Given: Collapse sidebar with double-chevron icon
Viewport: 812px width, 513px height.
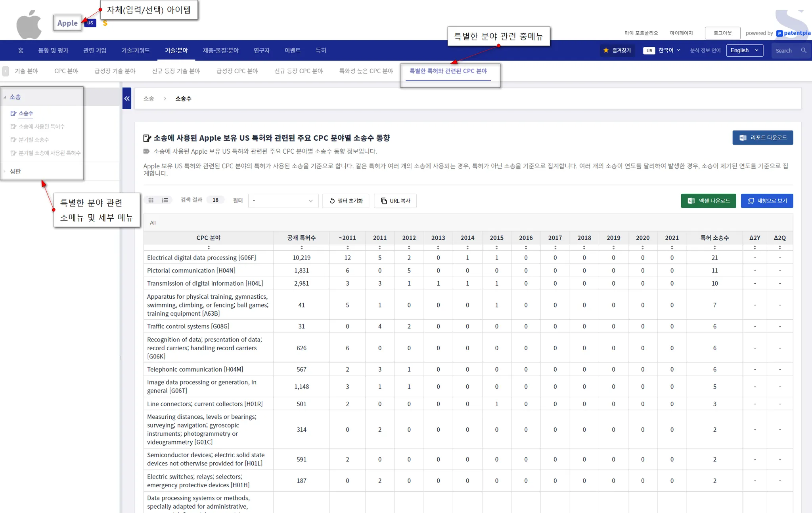Looking at the screenshot, I should 127,99.
